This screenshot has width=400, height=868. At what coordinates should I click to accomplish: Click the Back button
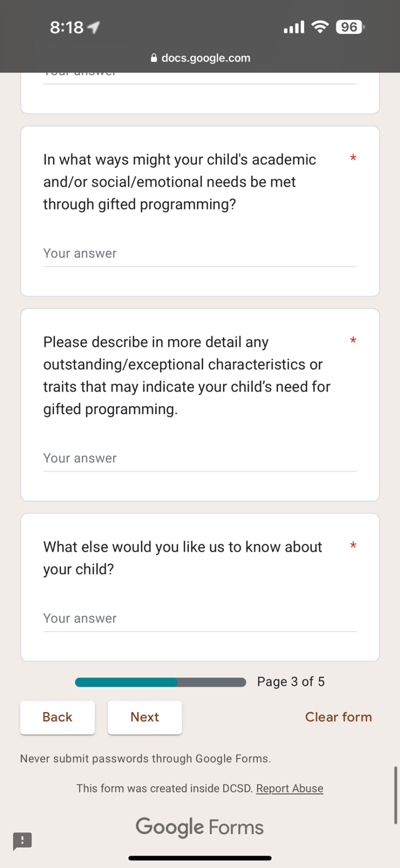[x=57, y=717]
